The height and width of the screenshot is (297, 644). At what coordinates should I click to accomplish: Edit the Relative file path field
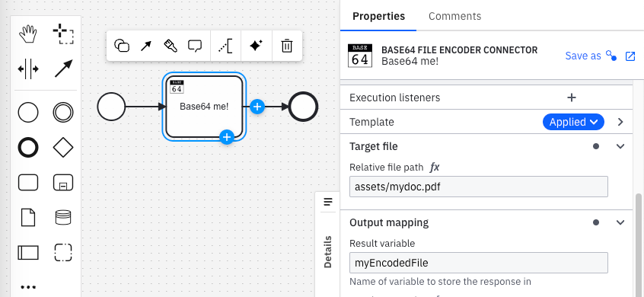pos(479,187)
